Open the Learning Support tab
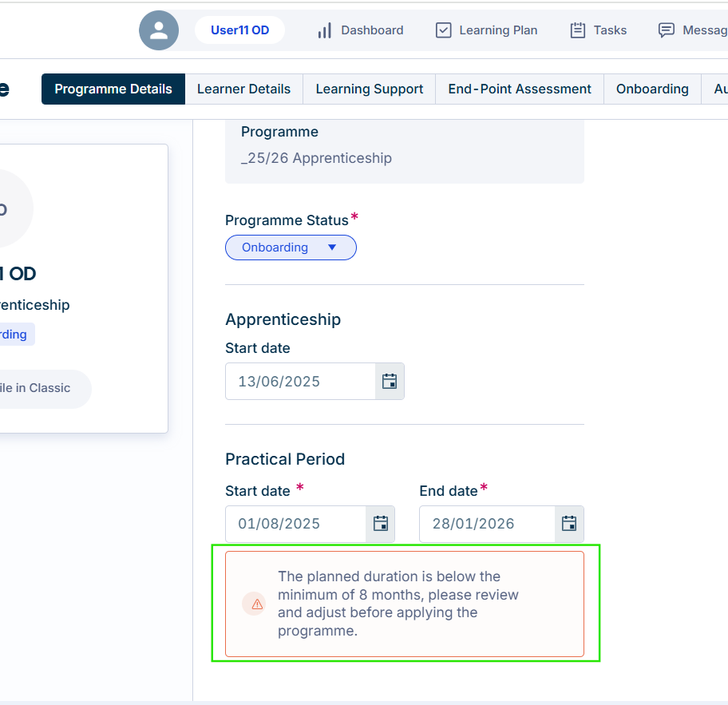 [370, 89]
